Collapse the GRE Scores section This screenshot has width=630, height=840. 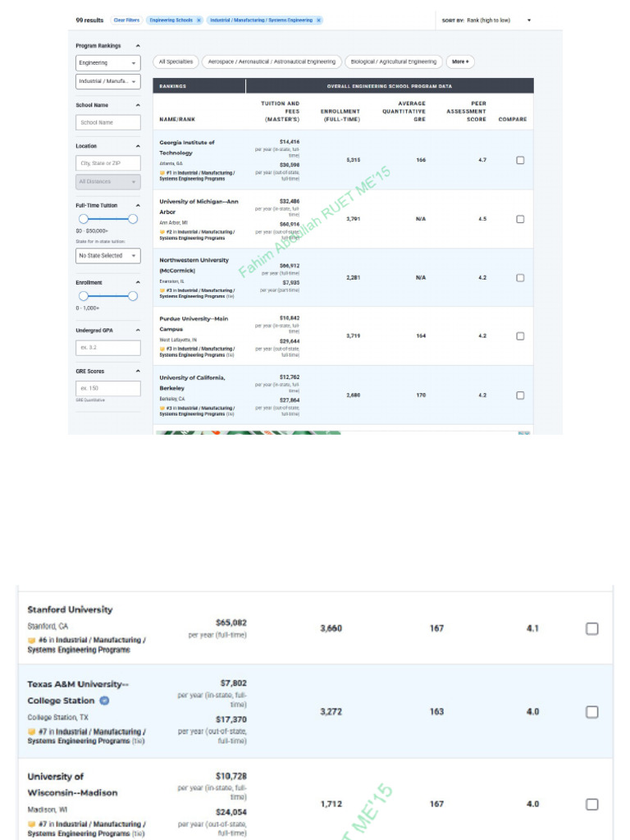coord(138,372)
